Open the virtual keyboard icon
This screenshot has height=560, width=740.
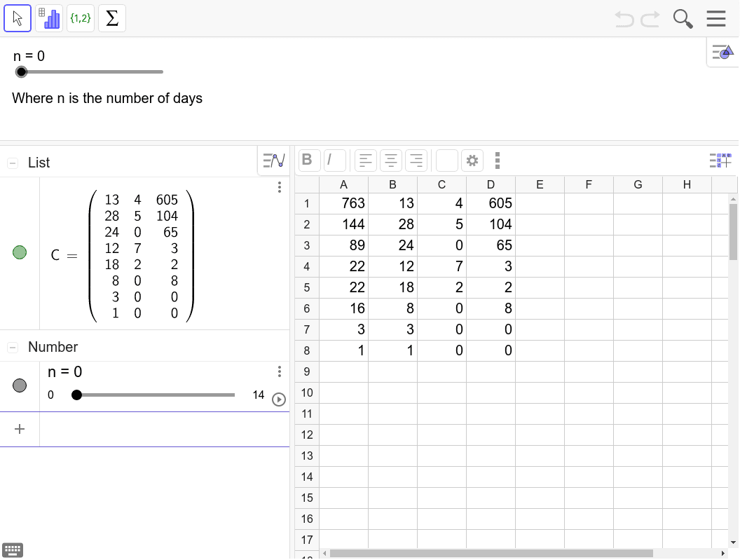click(x=13, y=550)
